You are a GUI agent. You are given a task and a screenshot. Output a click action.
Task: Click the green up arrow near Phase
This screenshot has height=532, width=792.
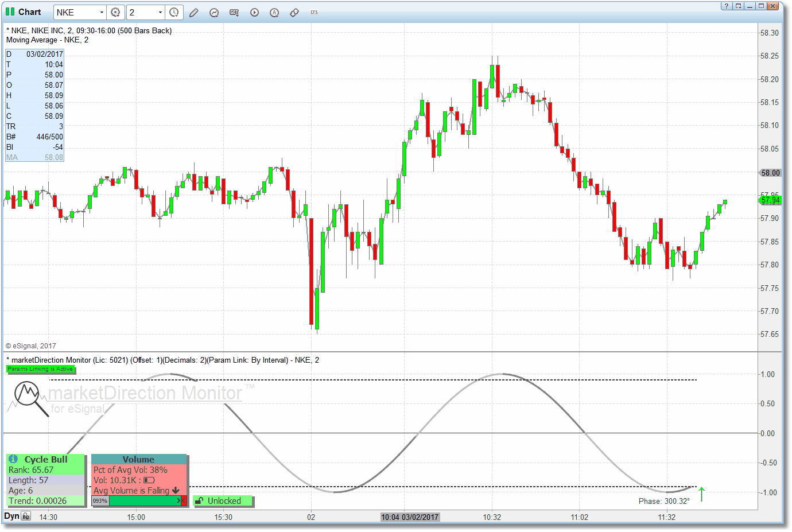click(701, 494)
